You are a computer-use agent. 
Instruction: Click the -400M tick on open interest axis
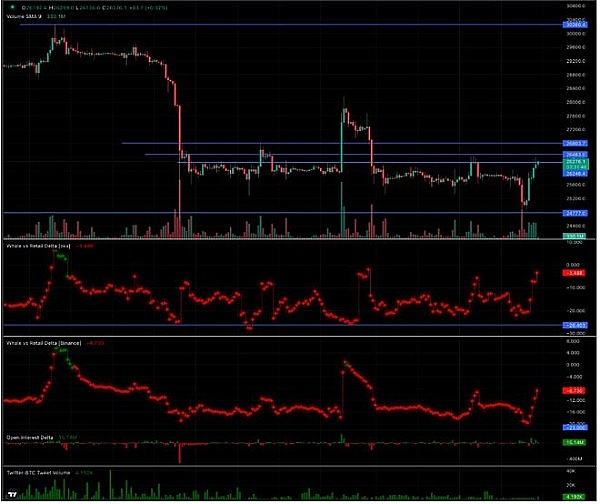[x=575, y=458]
